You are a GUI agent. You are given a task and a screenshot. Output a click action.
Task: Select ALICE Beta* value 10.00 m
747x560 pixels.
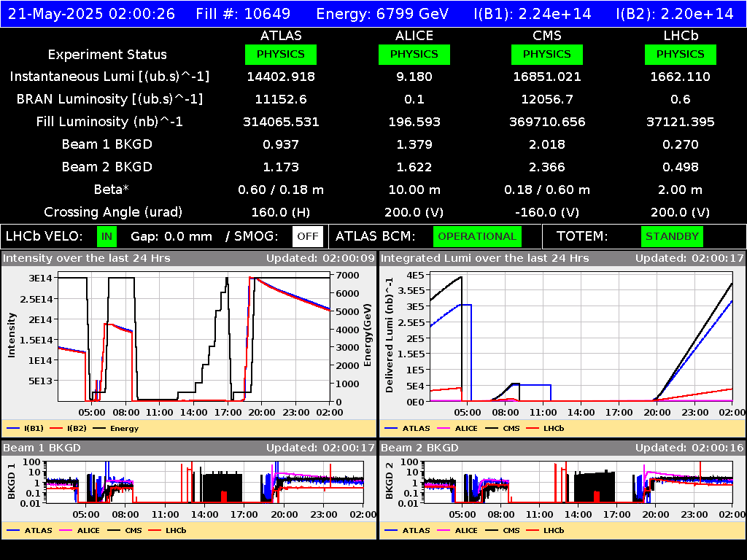414,190
